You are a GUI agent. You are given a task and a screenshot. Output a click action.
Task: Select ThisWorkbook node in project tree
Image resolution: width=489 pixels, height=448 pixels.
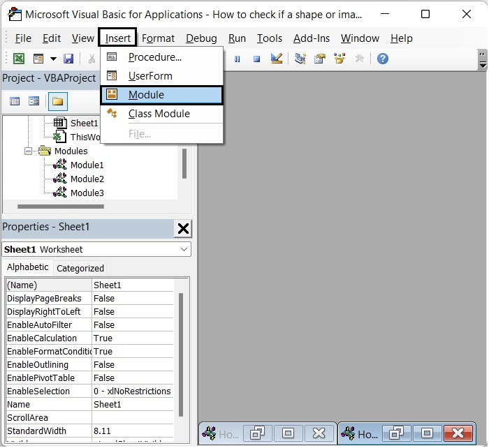coord(85,137)
